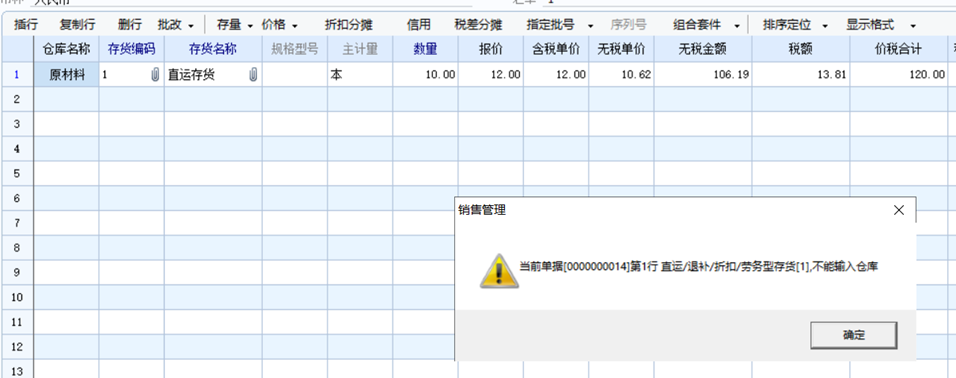The width and height of the screenshot is (956, 378).
Task: Click 插行 in the toolbar
Action: pyautogui.click(x=26, y=25)
